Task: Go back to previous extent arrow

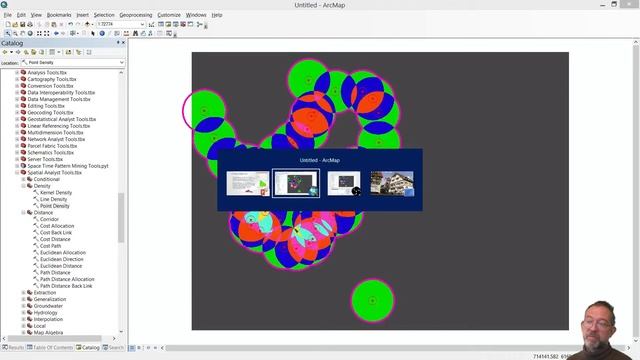Action: pyautogui.click(x=56, y=33)
